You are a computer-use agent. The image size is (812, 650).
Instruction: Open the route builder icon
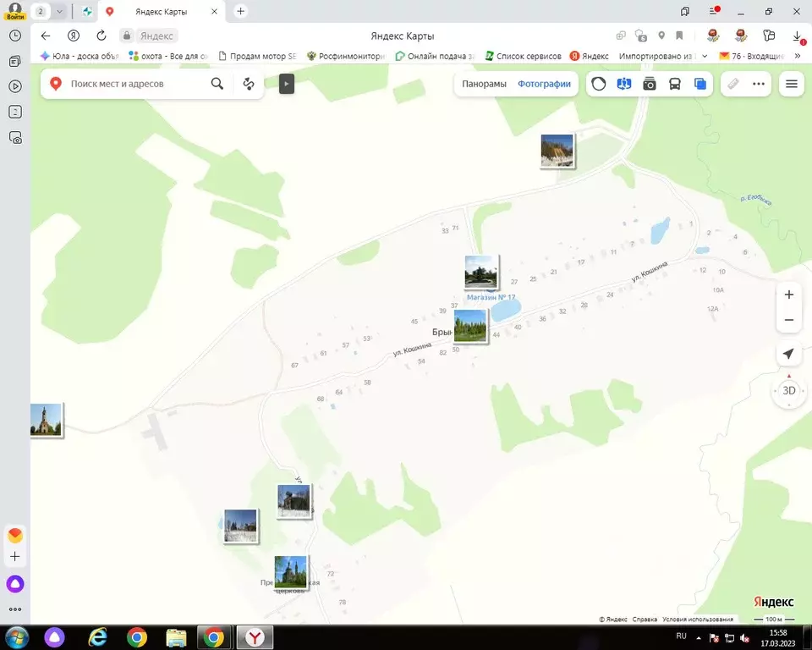pos(249,84)
